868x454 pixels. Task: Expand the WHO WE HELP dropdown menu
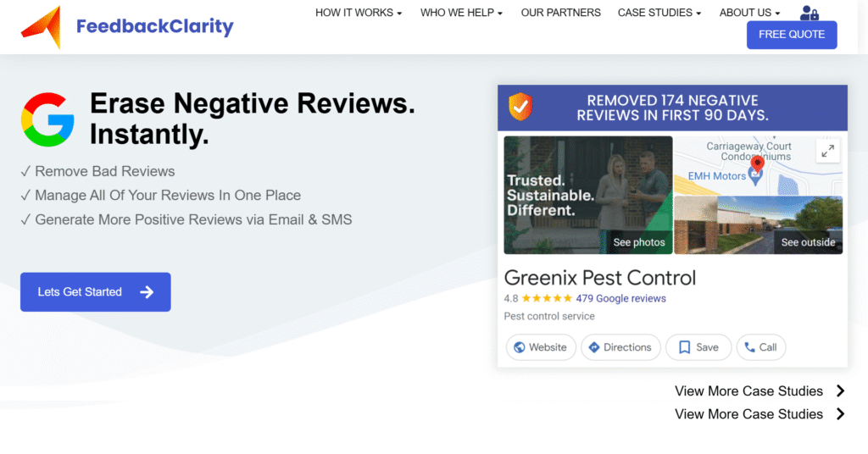point(461,13)
